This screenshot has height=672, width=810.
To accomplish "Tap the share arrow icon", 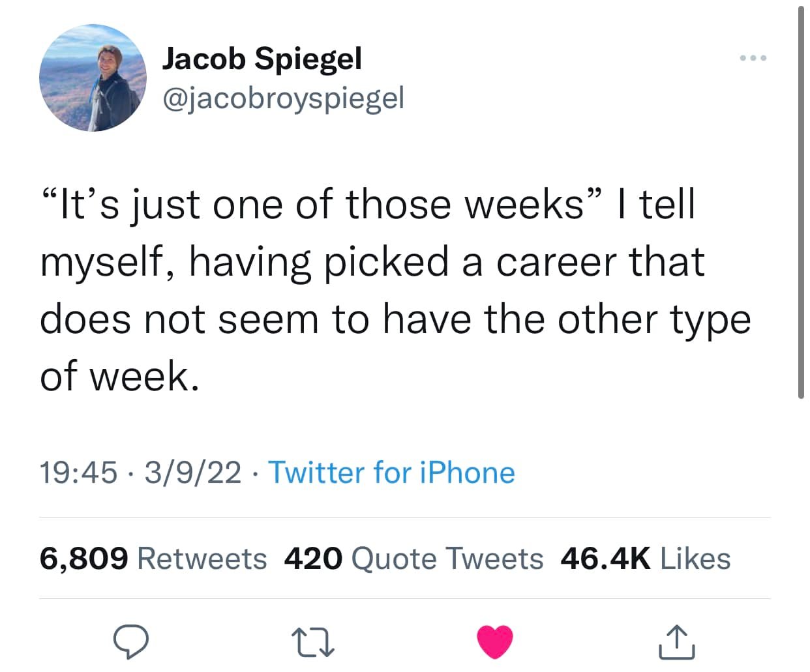I will 676,642.
